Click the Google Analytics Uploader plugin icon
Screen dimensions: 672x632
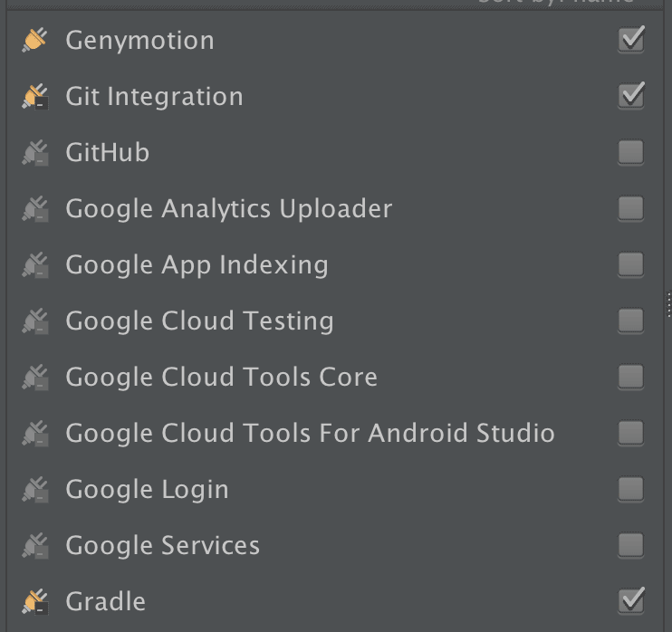coord(34,209)
